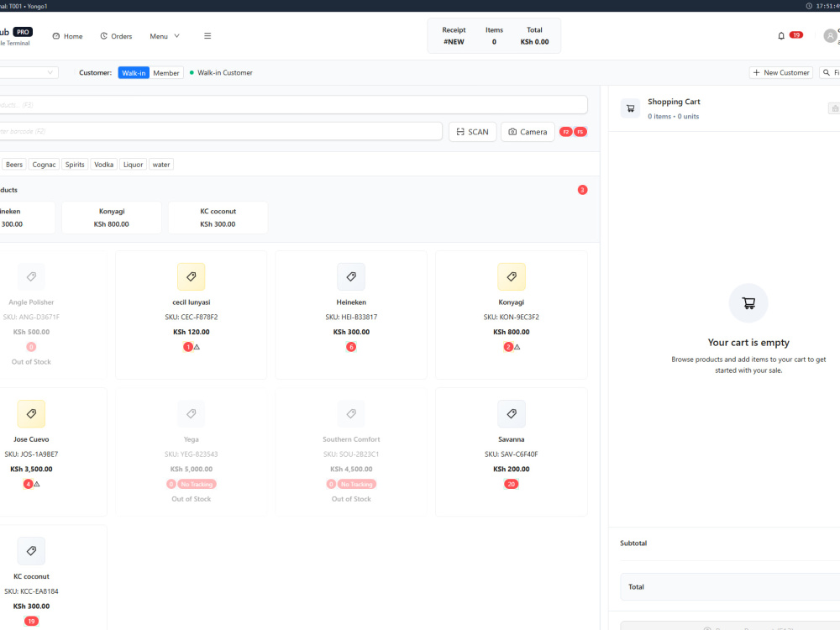Click the cecil lunyasi tag icon
The width and height of the screenshot is (840, 630).
(x=192, y=276)
